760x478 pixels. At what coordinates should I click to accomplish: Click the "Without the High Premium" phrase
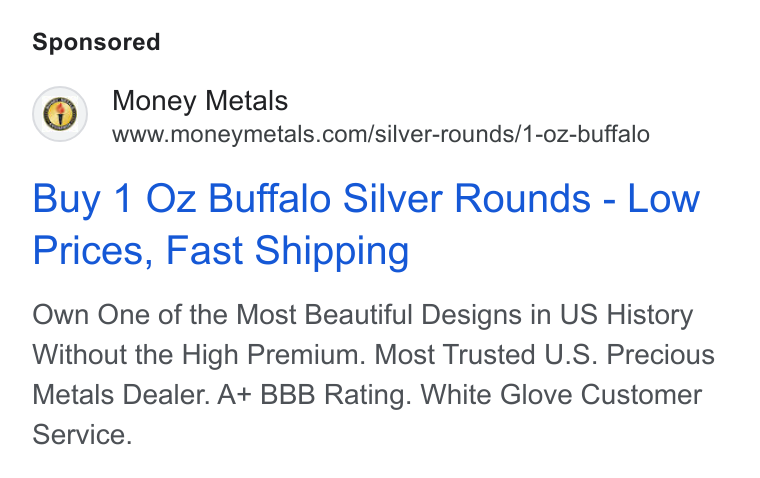198,354
